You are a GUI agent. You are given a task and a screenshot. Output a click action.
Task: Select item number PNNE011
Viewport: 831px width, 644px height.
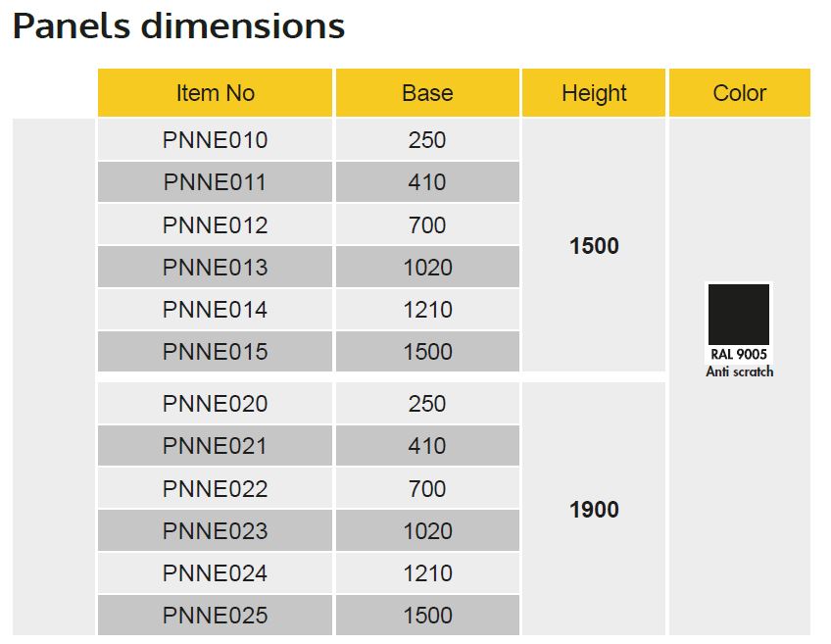click(x=215, y=182)
